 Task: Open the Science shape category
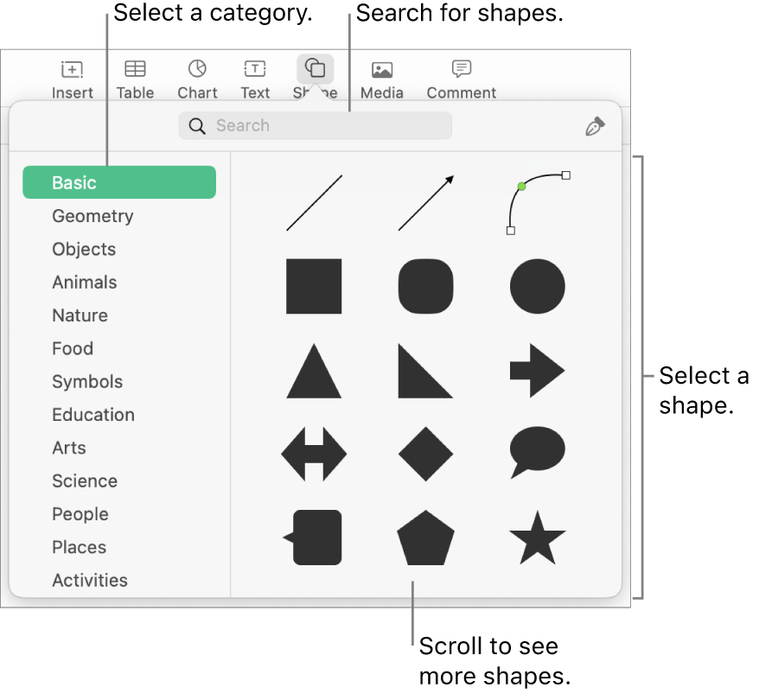[84, 480]
